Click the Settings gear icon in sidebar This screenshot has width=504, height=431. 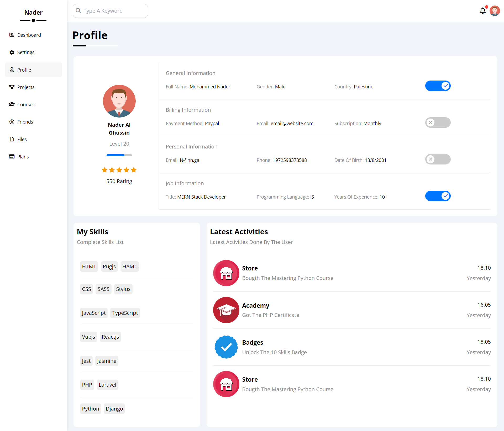click(x=12, y=52)
